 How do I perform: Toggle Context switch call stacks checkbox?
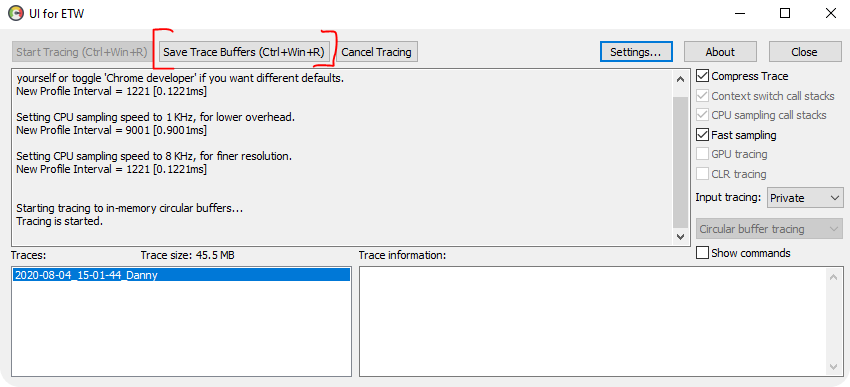[703, 96]
